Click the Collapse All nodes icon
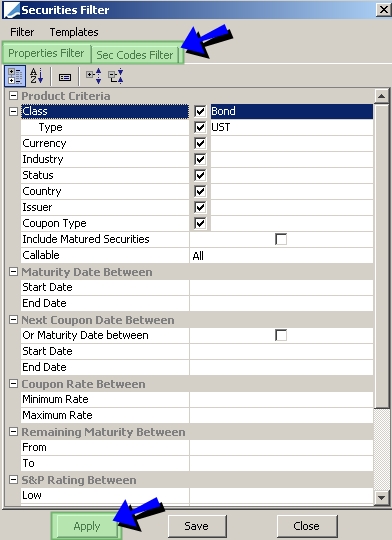This screenshot has height=540, width=392. pyautogui.click(x=116, y=76)
